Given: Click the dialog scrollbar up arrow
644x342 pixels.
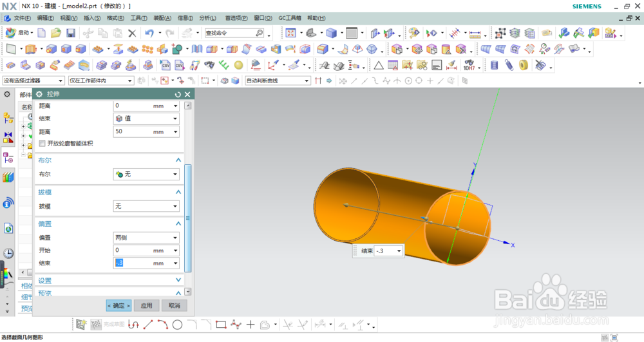Looking at the screenshot, I should pos(188,106).
